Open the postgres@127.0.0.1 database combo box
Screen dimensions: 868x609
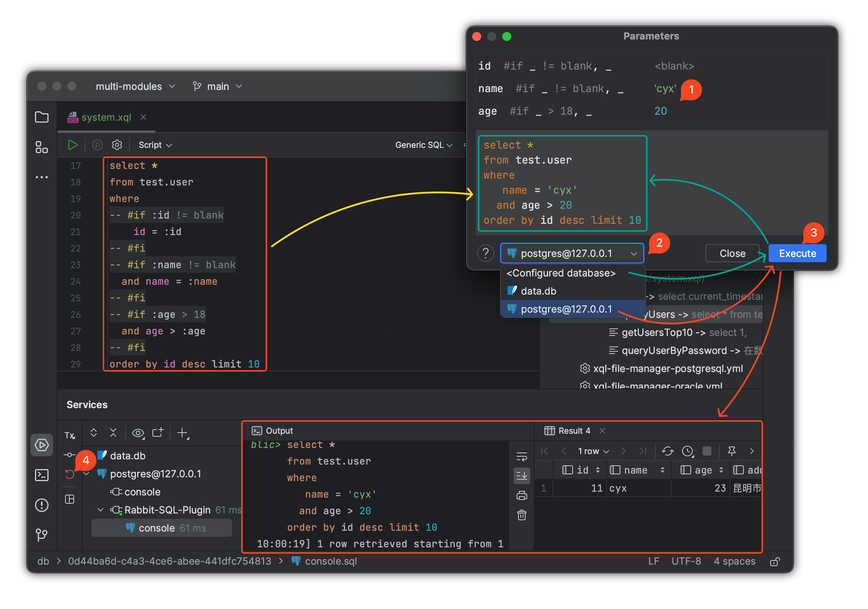pos(572,253)
